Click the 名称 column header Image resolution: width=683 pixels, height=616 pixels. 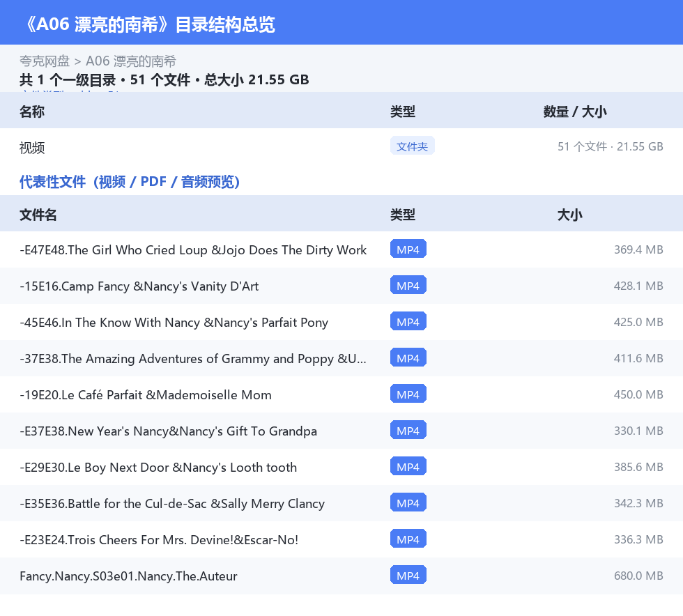point(32,111)
